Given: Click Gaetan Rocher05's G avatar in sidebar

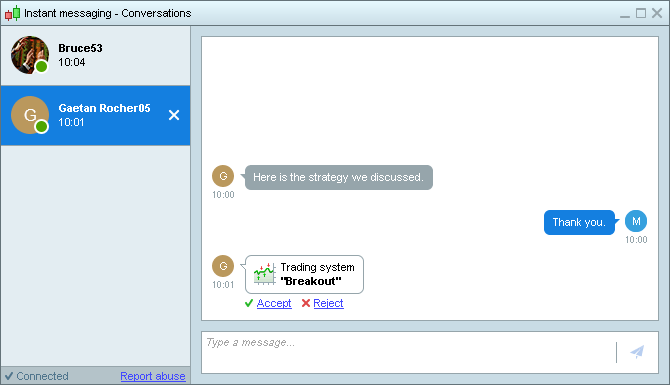Looking at the screenshot, I should (x=29, y=115).
